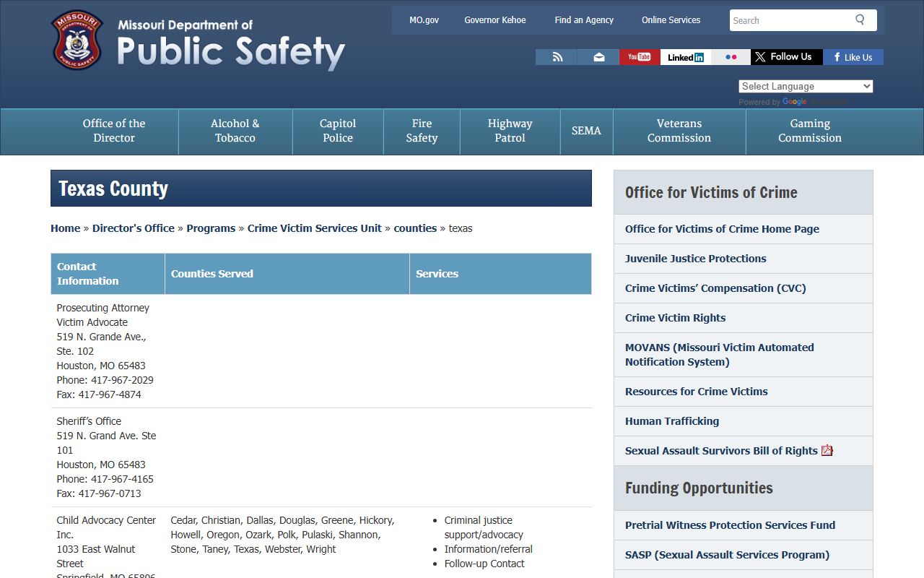
Task: Click the Follow-up Contact service item
Action: click(x=484, y=564)
